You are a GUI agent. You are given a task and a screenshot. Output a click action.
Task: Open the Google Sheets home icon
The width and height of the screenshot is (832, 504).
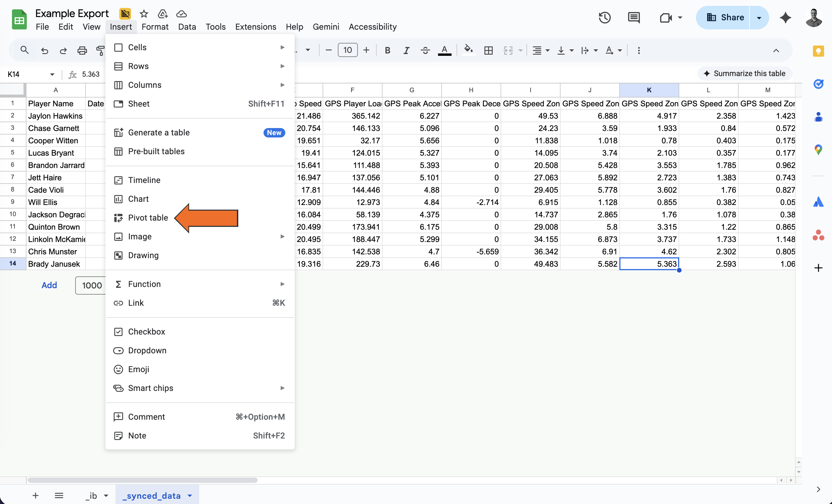tap(19, 20)
